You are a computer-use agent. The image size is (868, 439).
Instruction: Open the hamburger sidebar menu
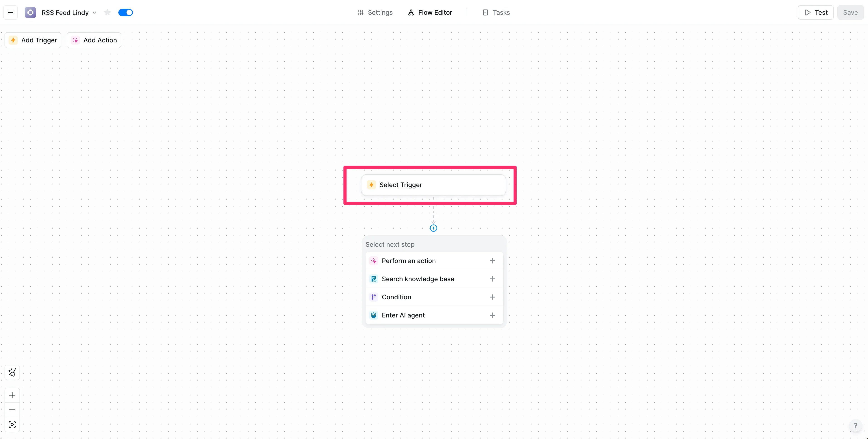(10, 12)
